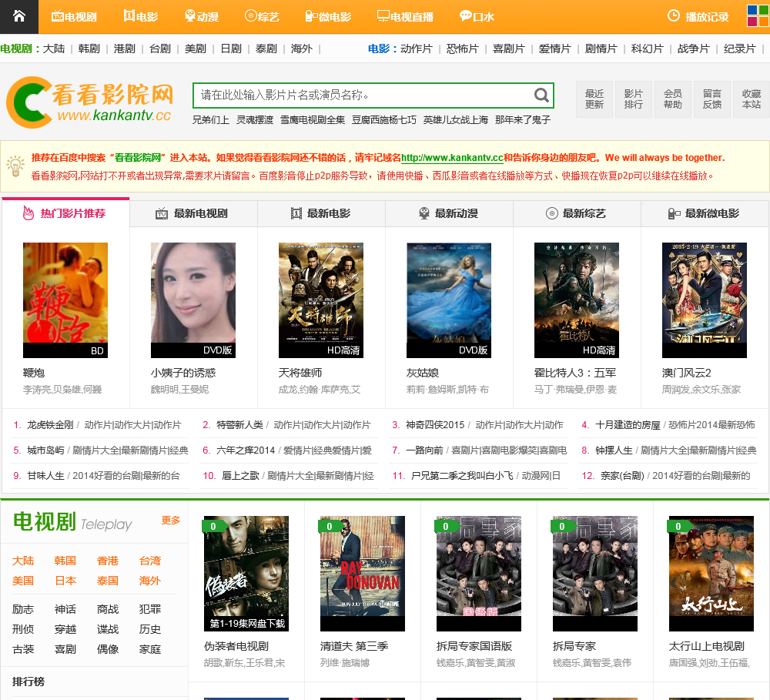Open the www.kankantv.cc link in notice
Screen dimensions: 770x700
[x=452, y=158]
